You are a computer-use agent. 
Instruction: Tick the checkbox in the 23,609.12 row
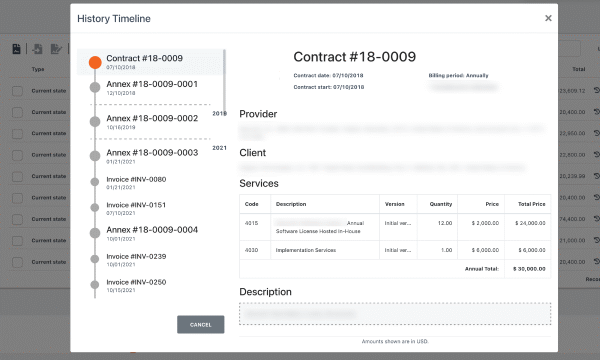[17, 91]
